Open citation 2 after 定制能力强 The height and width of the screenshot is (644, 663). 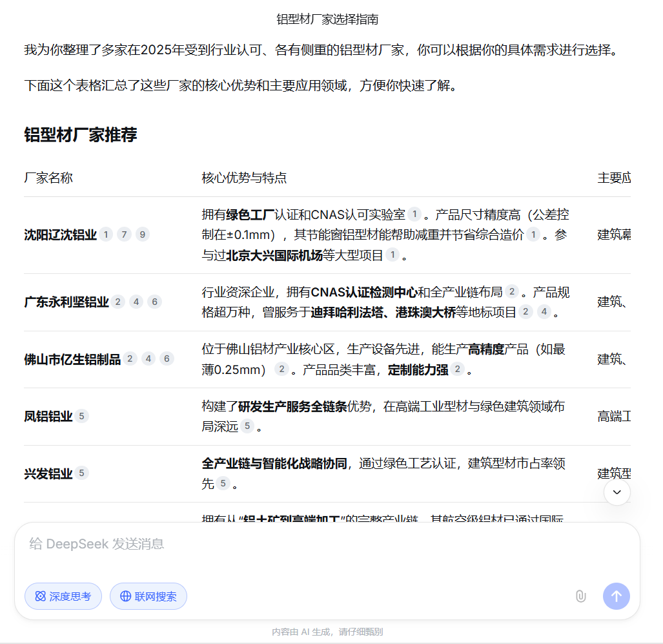(x=458, y=369)
